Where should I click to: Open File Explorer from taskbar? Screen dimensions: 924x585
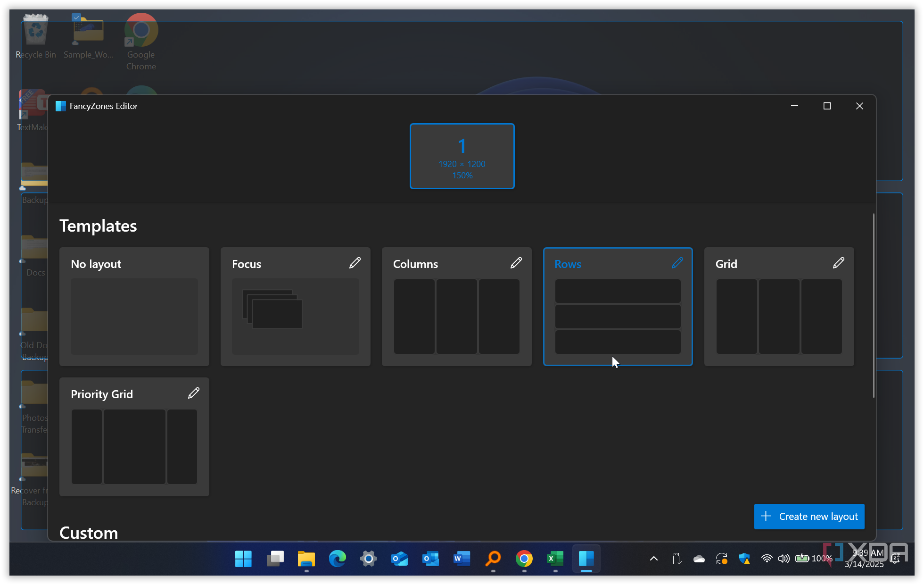tap(306, 559)
